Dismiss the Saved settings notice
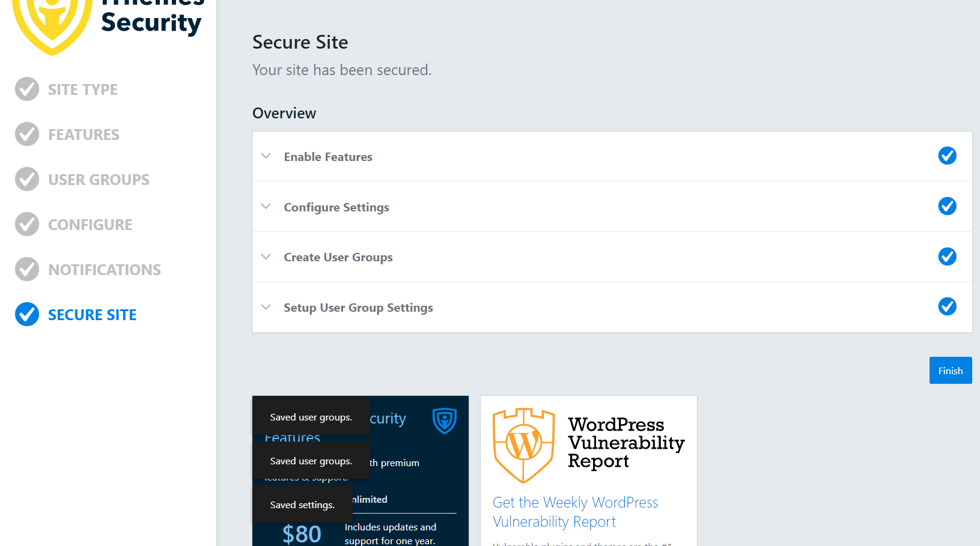The image size is (980, 546). (302, 505)
